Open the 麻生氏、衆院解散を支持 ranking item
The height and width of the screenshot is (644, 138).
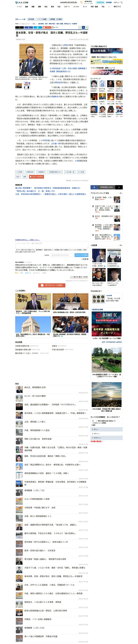pyautogui.click(x=104, y=216)
